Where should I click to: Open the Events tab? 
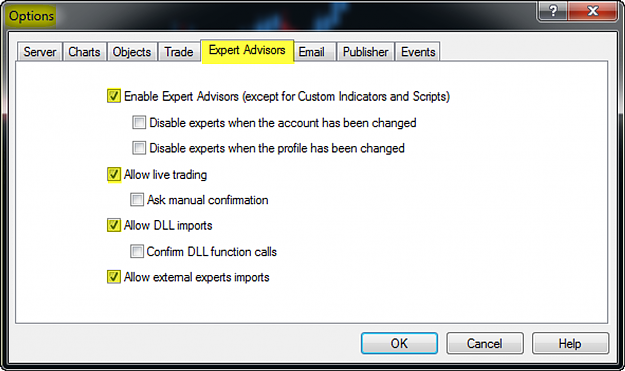[x=418, y=52]
